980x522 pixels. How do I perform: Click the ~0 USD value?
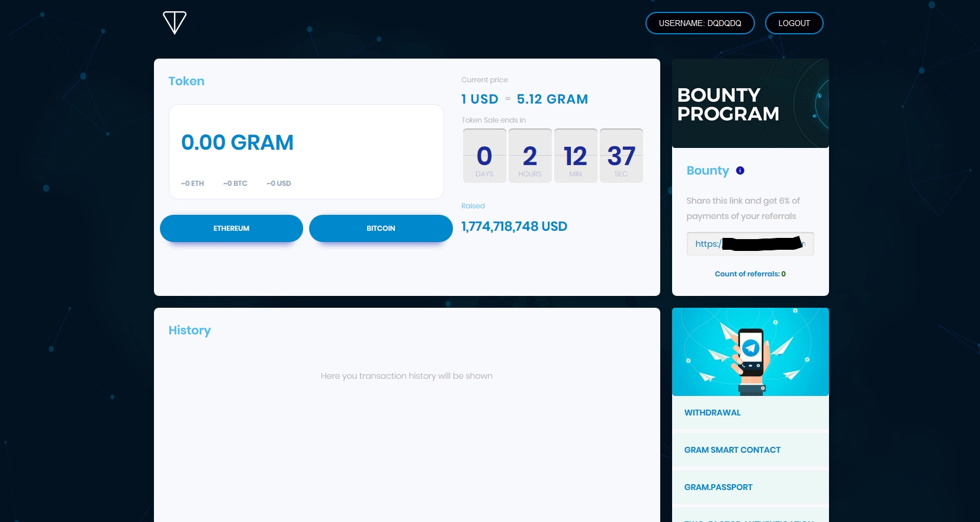click(279, 183)
